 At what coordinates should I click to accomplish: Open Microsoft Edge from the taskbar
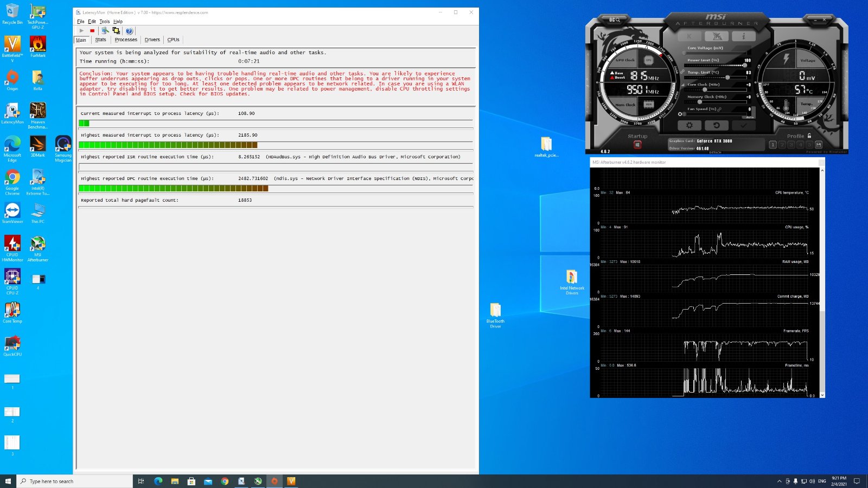[158, 481]
